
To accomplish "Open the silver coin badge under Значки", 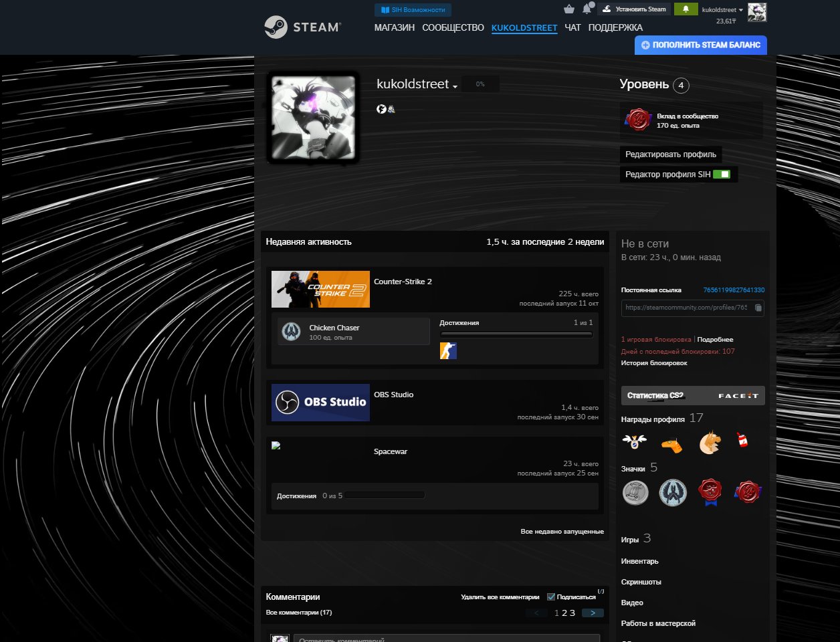I will pos(635,492).
